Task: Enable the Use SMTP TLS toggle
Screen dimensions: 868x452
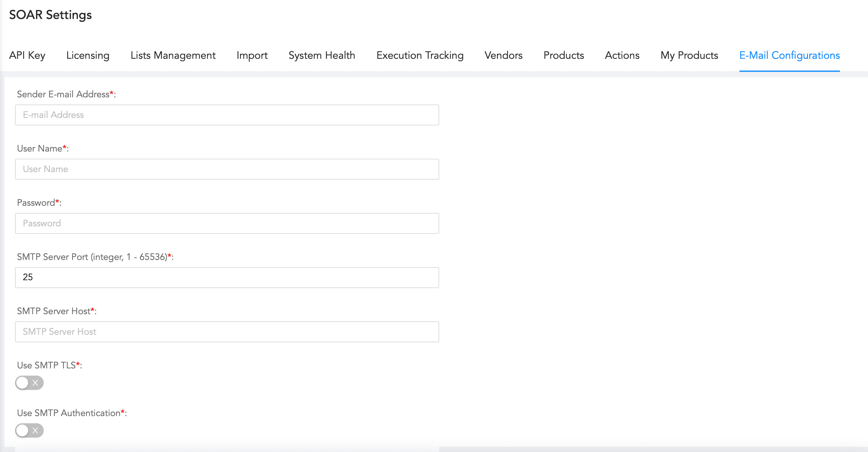Action: (x=29, y=383)
